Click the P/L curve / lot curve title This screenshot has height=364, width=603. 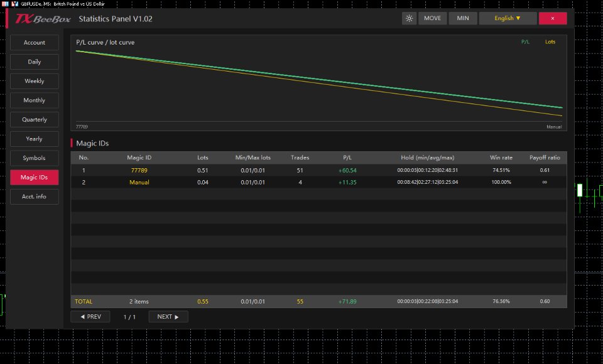coord(106,42)
